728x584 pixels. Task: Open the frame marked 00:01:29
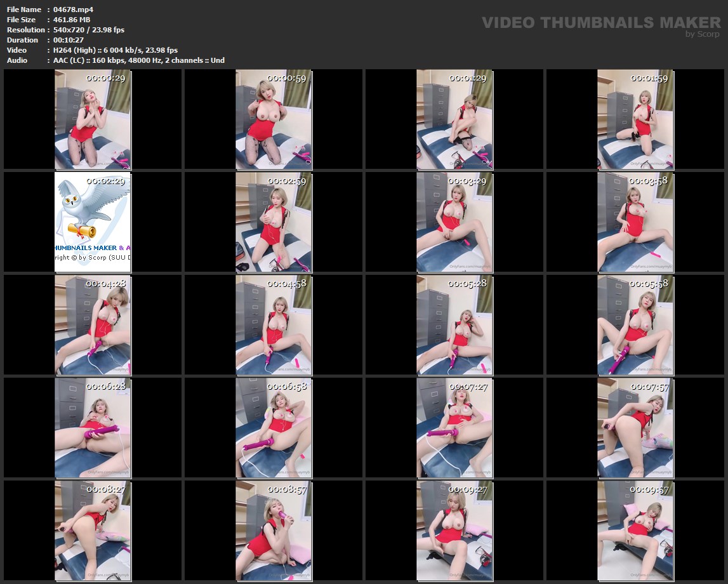pos(454,119)
